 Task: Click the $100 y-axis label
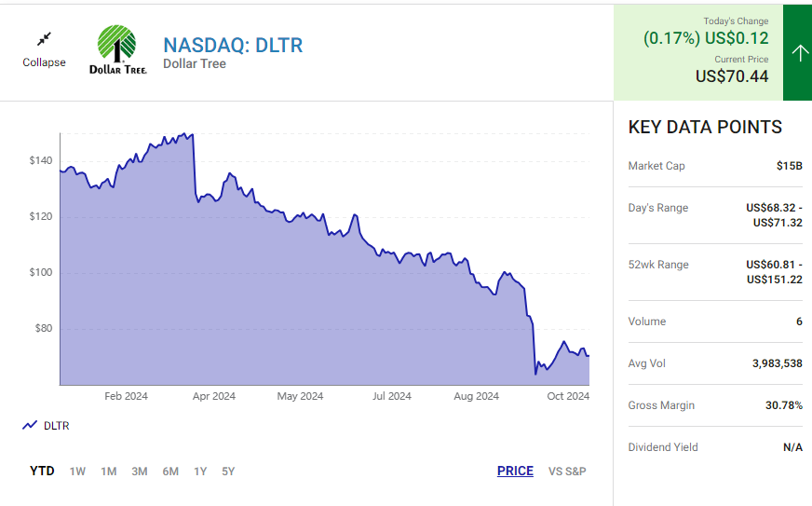coord(41,273)
